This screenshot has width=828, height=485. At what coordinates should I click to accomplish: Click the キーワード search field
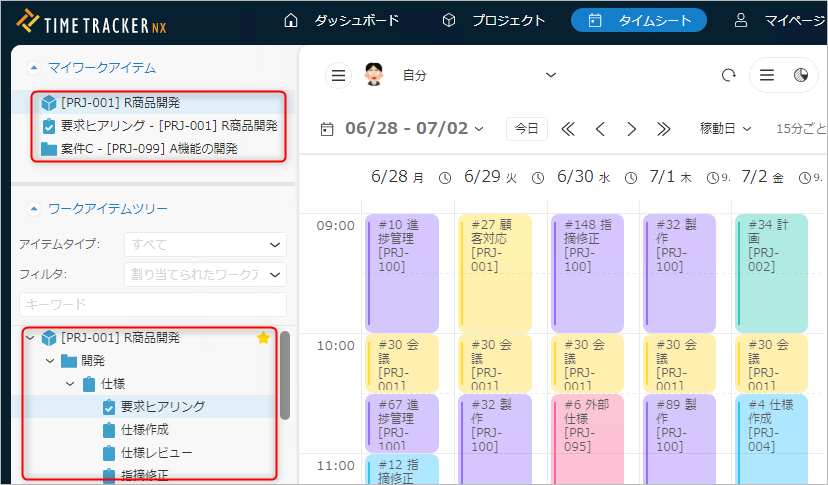click(x=152, y=304)
